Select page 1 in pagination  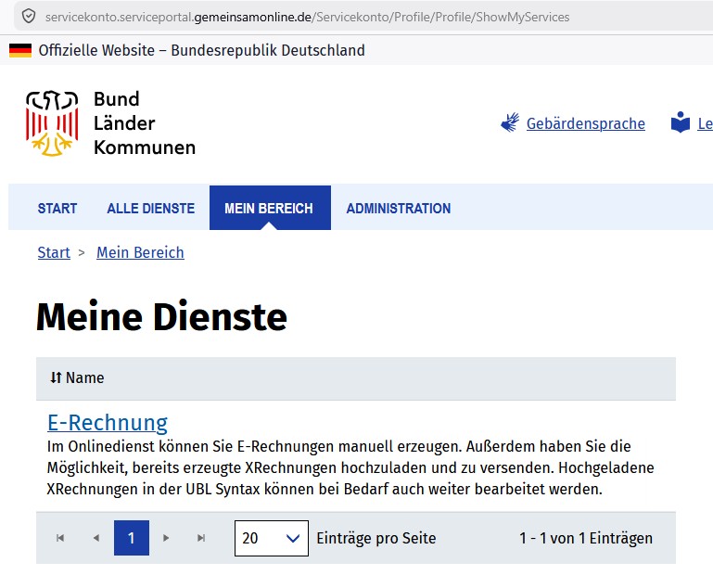click(132, 538)
